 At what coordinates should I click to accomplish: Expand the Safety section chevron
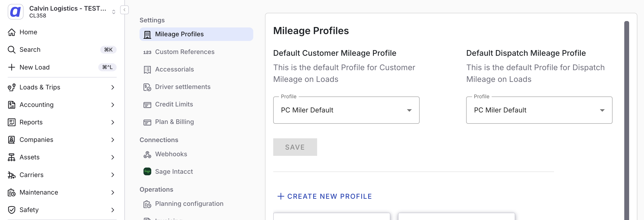click(113, 210)
